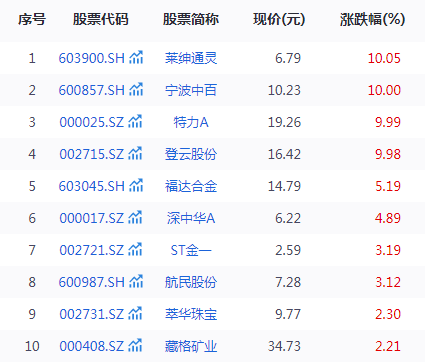Viewport: 425px width, 364px height.
Task: Open stock name link 莱绅通灵
Action: point(191,58)
